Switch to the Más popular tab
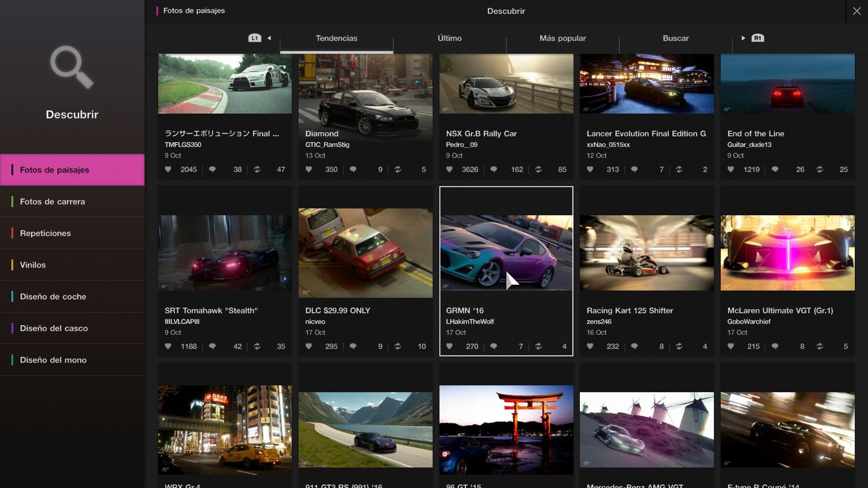Screen dimensions: 868x488 click(563, 38)
